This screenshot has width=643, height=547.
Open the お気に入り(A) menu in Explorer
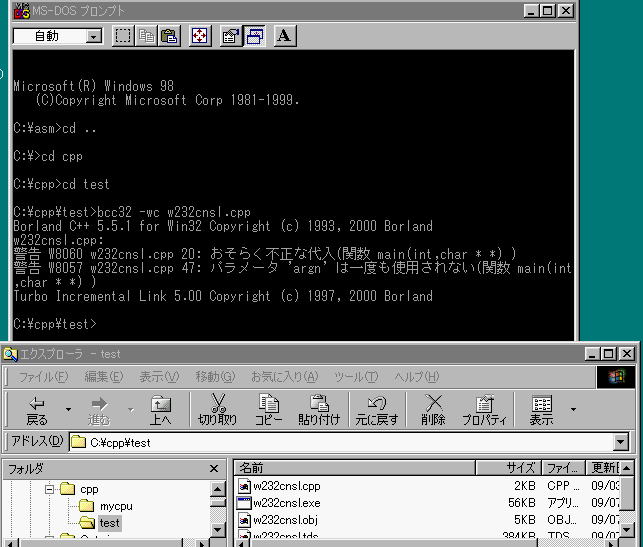pos(284,376)
